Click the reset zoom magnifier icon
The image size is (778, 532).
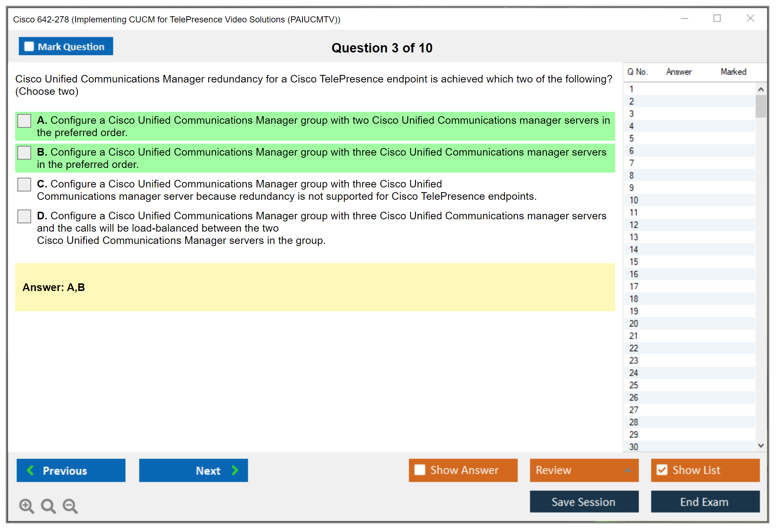click(48, 506)
